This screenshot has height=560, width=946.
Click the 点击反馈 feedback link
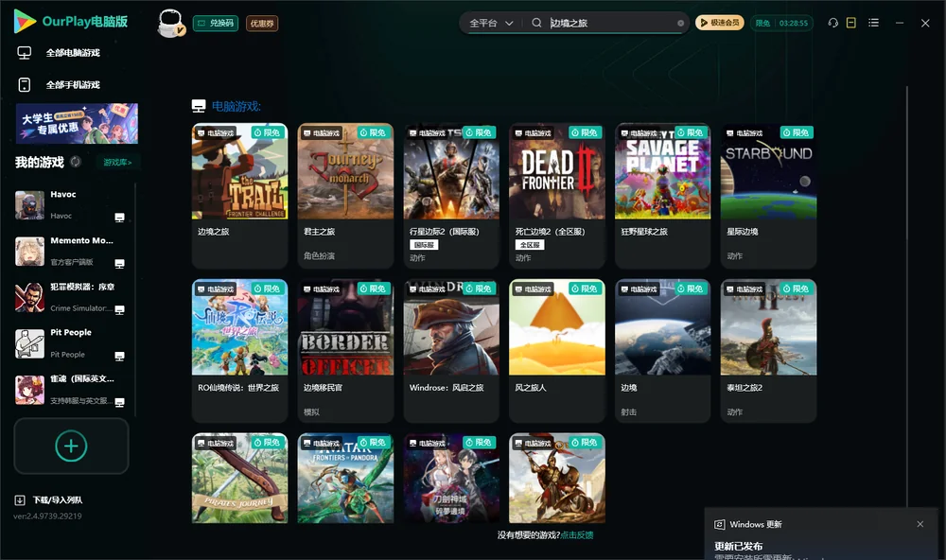[577, 534]
